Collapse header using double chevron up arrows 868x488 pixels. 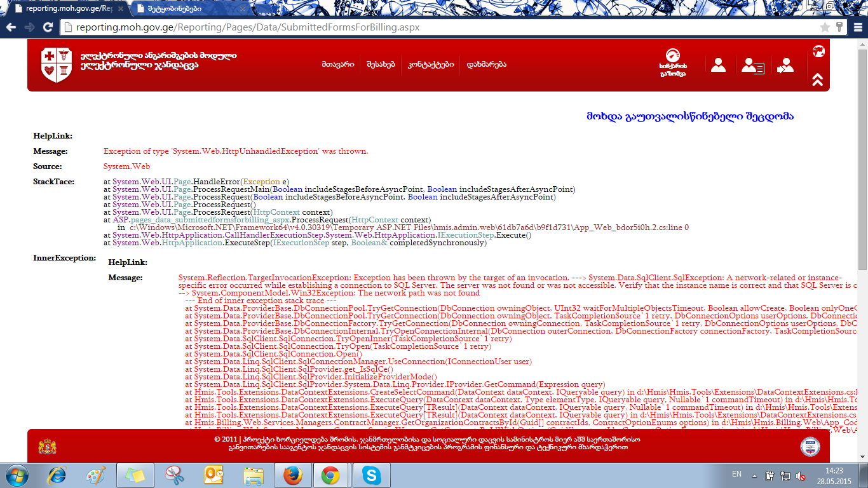(x=818, y=79)
